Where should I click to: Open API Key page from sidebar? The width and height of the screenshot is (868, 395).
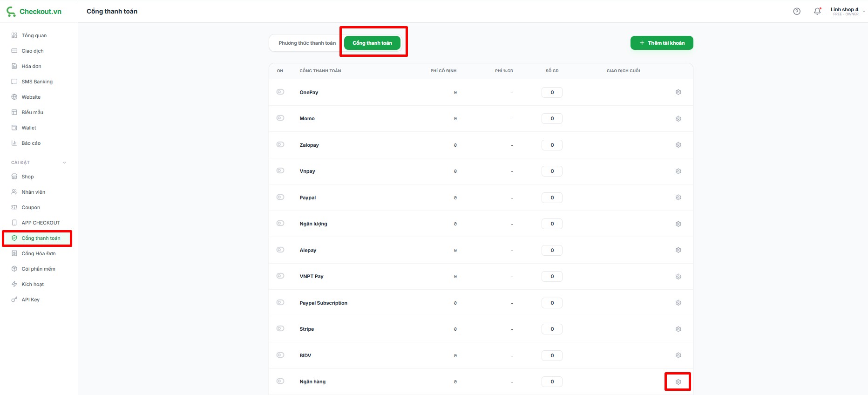[x=30, y=300]
